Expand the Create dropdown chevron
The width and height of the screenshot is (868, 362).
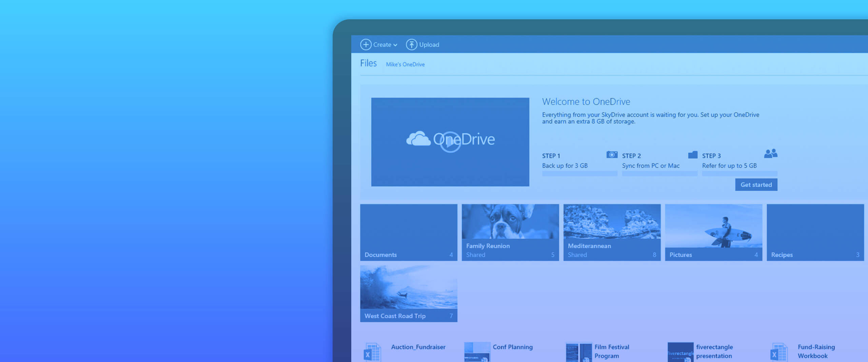(x=395, y=45)
